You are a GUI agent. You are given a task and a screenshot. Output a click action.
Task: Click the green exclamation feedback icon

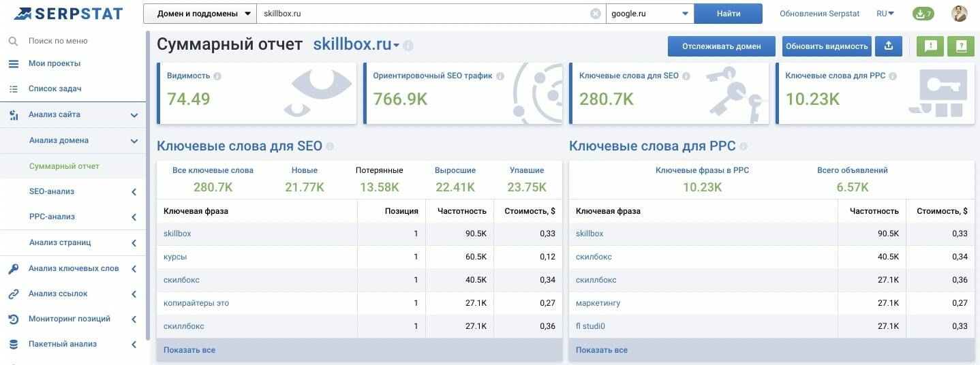coord(930,46)
